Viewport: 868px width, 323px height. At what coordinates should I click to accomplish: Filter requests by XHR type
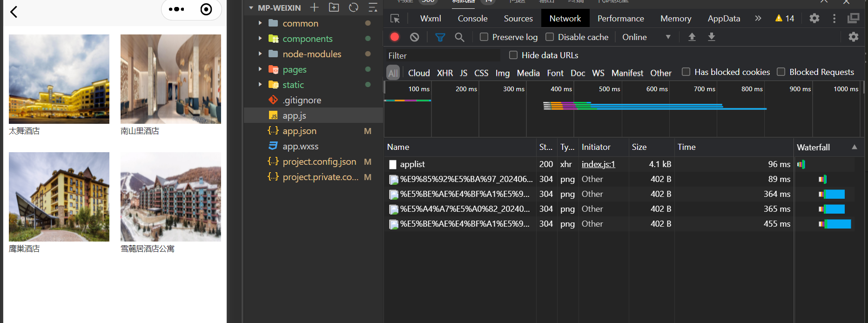click(445, 73)
